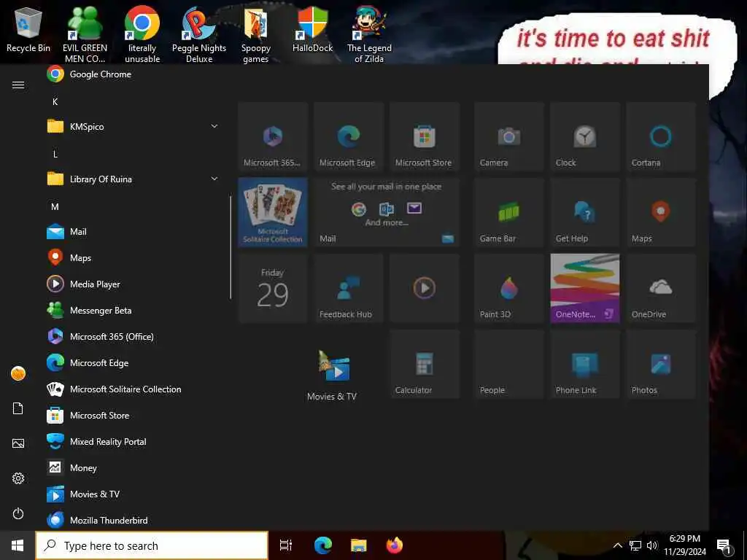Click the Windows Start button

pos(18,545)
